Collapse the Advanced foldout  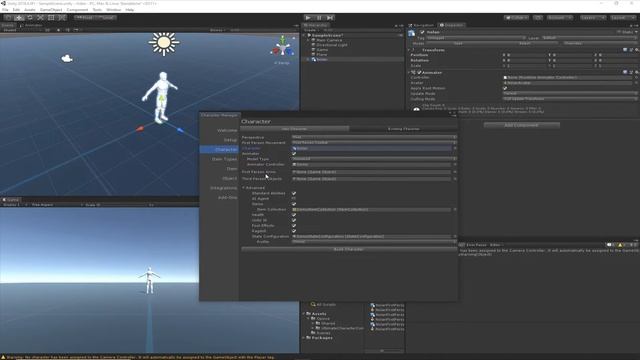tap(244, 188)
